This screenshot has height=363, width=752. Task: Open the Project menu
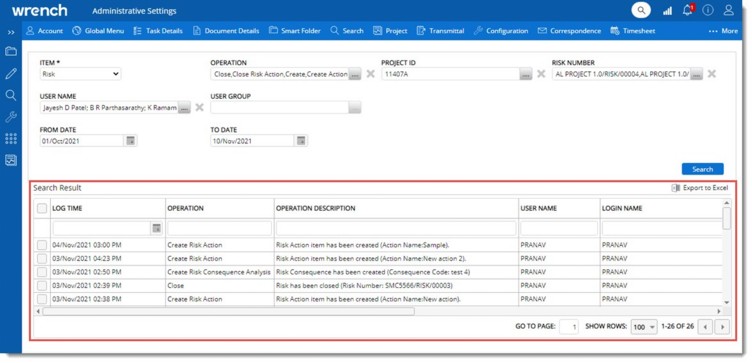pyautogui.click(x=390, y=31)
